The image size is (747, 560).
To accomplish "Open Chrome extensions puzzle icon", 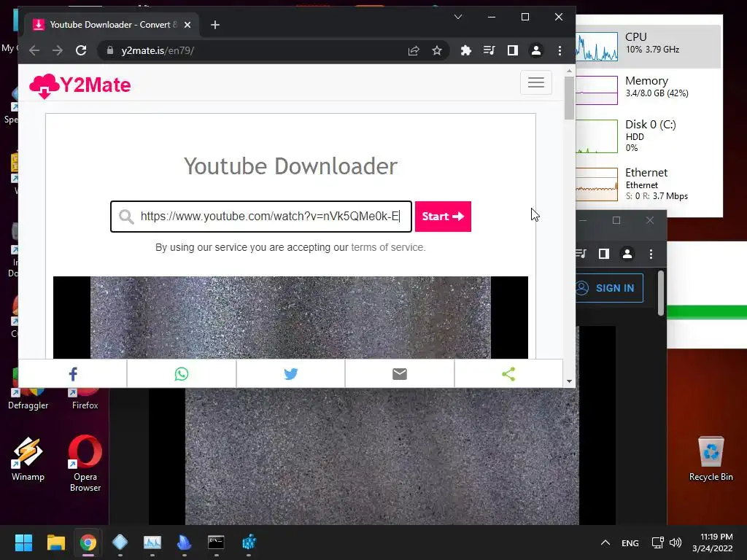I will coord(466,50).
